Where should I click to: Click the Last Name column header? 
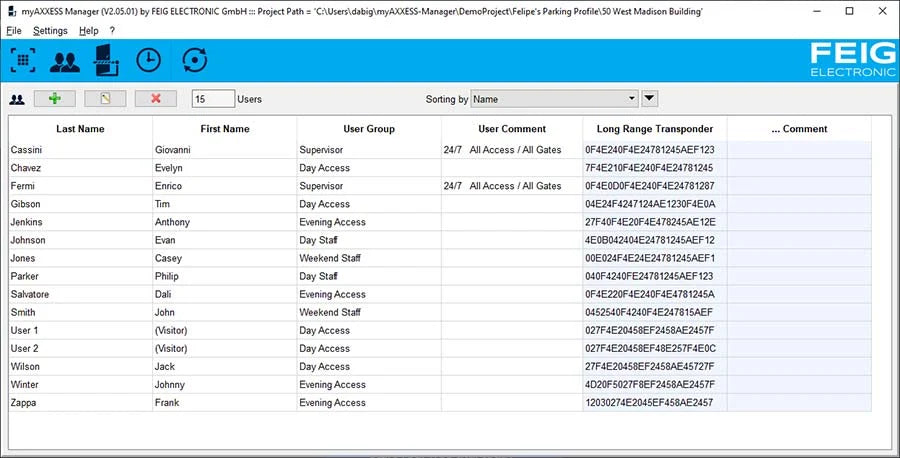coord(80,129)
